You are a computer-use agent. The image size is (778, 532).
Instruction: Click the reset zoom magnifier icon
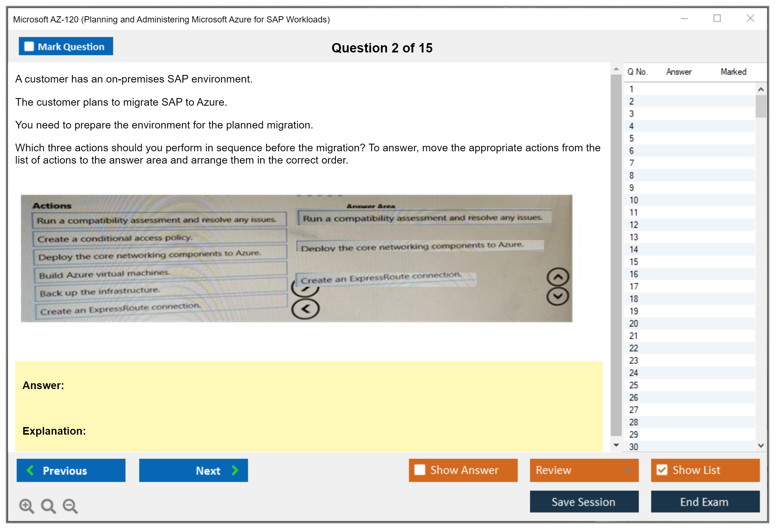48,506
